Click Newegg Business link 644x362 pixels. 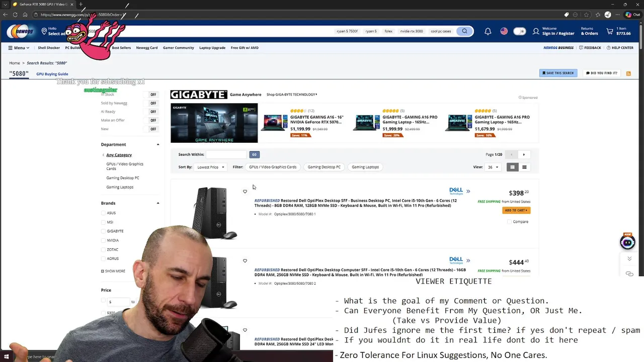(558, 48)
